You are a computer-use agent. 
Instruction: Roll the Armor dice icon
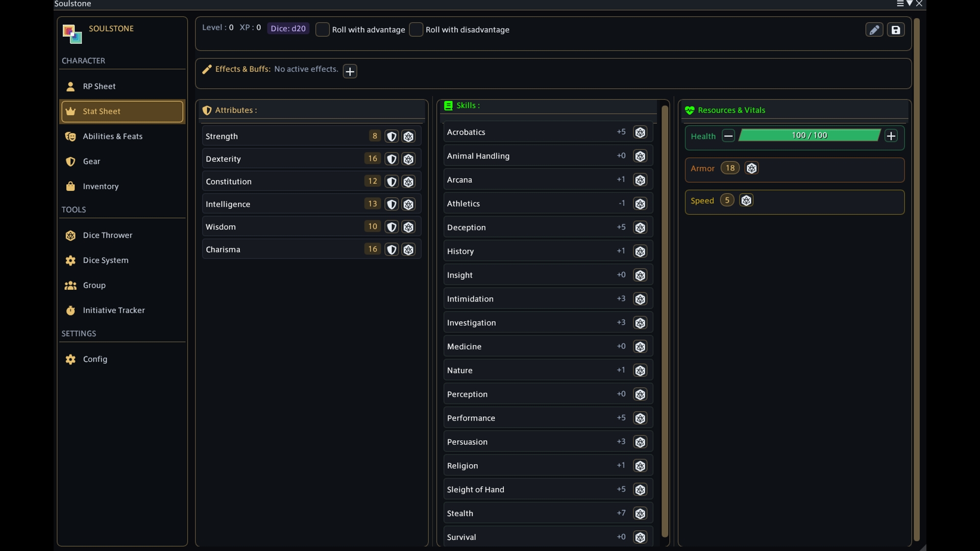click(751, 168)
